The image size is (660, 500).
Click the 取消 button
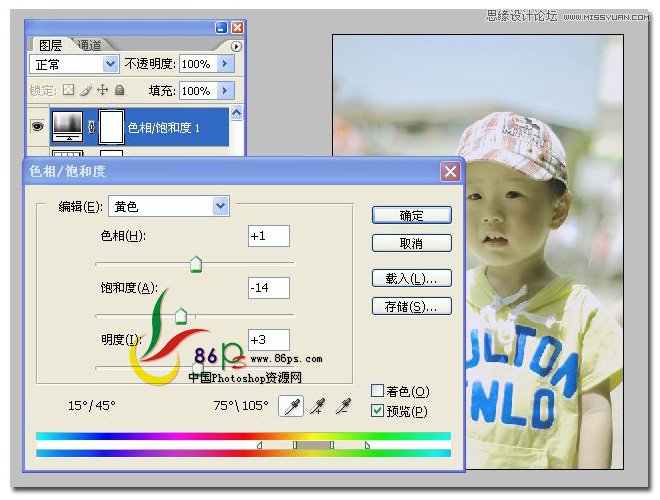click(412, 243)
